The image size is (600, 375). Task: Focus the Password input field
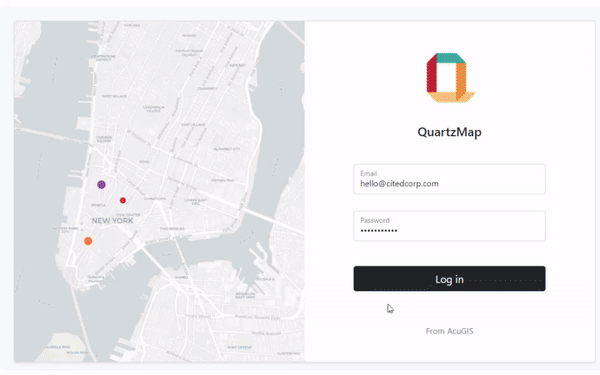click(449, 226)
